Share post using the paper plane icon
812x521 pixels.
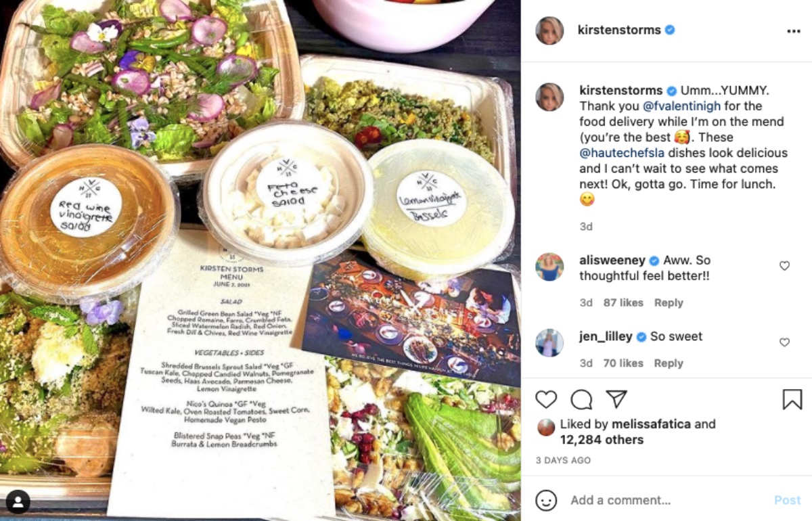pos(616,399)
